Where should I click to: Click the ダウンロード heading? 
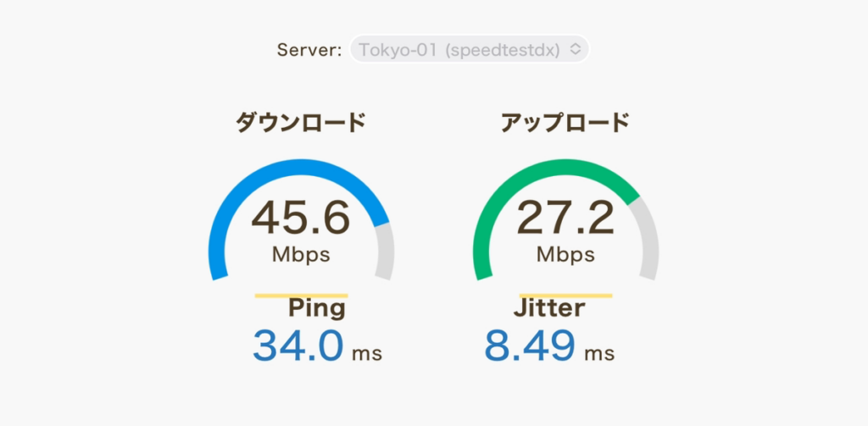301,122
